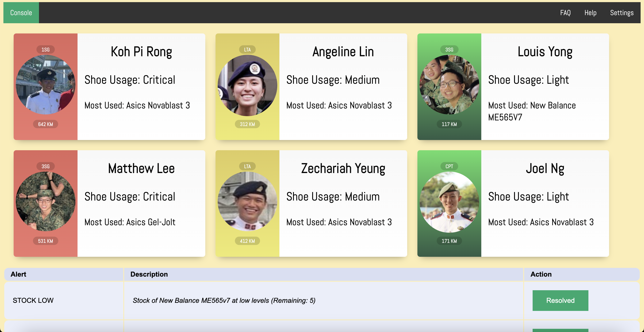Click Matthew Lee's profile photo
This screenshot has height=332, width=644.
point(46,201)
